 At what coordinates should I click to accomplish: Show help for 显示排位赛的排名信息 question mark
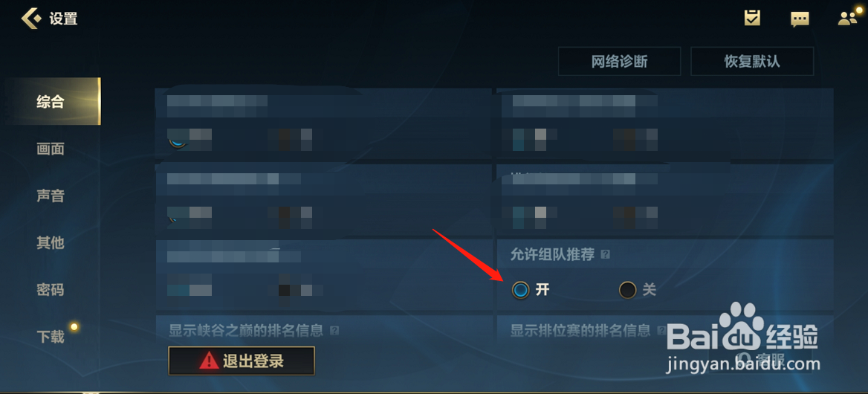tap(661, 331)
